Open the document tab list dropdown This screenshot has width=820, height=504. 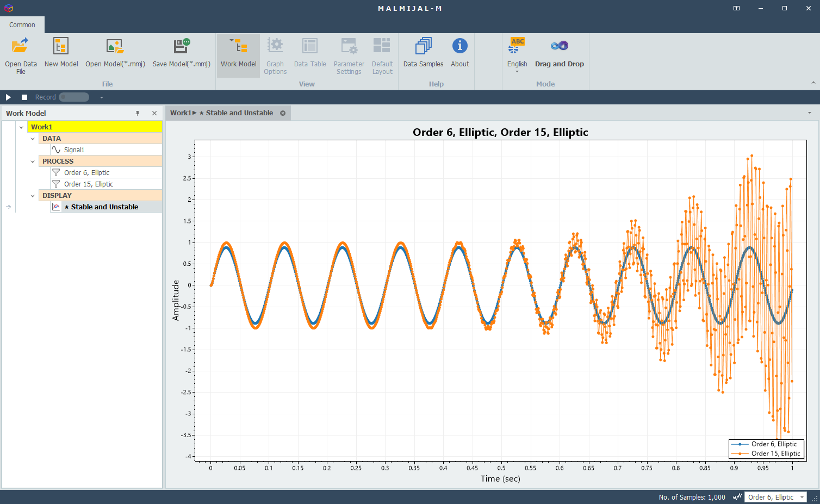coord(809,113)
